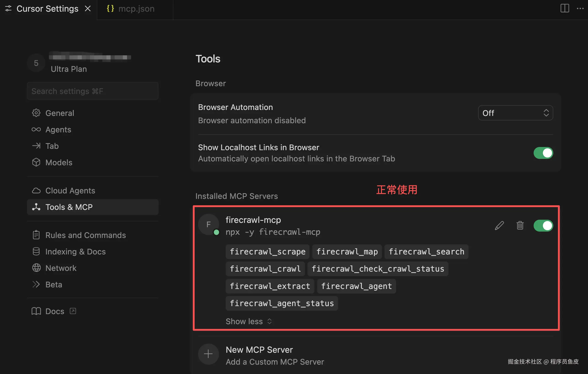Open the Network settings globe item
The width and height of the screenshot is (588, 374).
pyautogui.click(x=61, y=268)
